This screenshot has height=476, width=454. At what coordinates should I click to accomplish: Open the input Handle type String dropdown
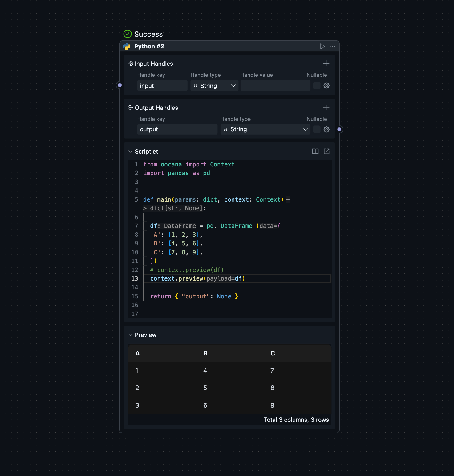coord(214,86)
